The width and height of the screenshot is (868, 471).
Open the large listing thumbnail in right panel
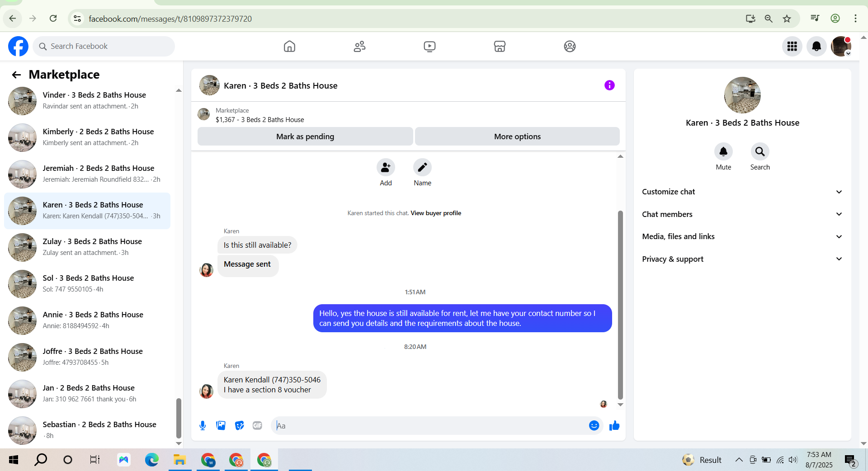point(742,95)
